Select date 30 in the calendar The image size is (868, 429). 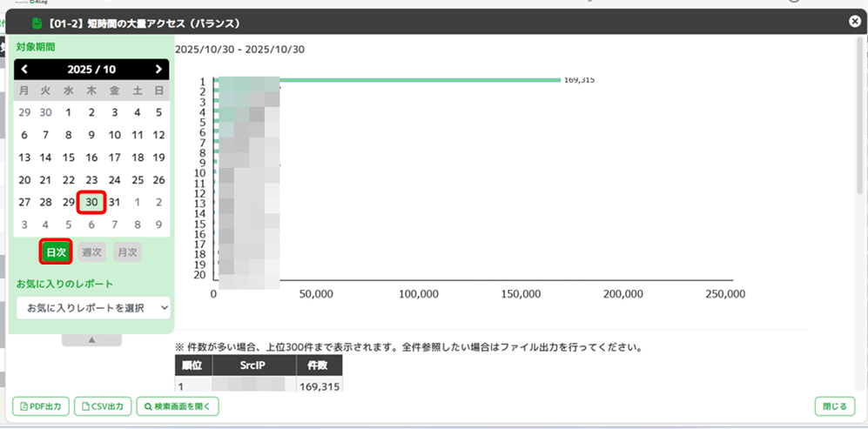[91, 203]
